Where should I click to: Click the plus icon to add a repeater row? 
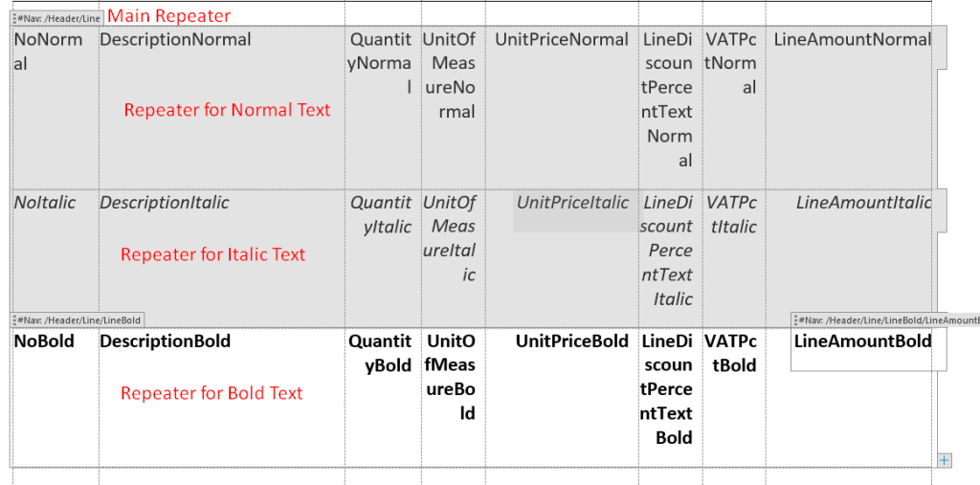(x=945, y=460)
